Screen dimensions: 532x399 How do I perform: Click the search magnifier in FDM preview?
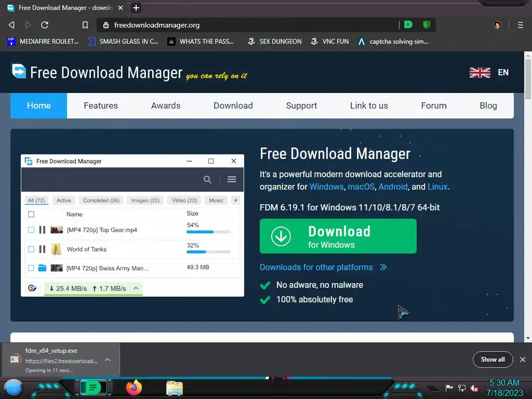coord(207,179)
